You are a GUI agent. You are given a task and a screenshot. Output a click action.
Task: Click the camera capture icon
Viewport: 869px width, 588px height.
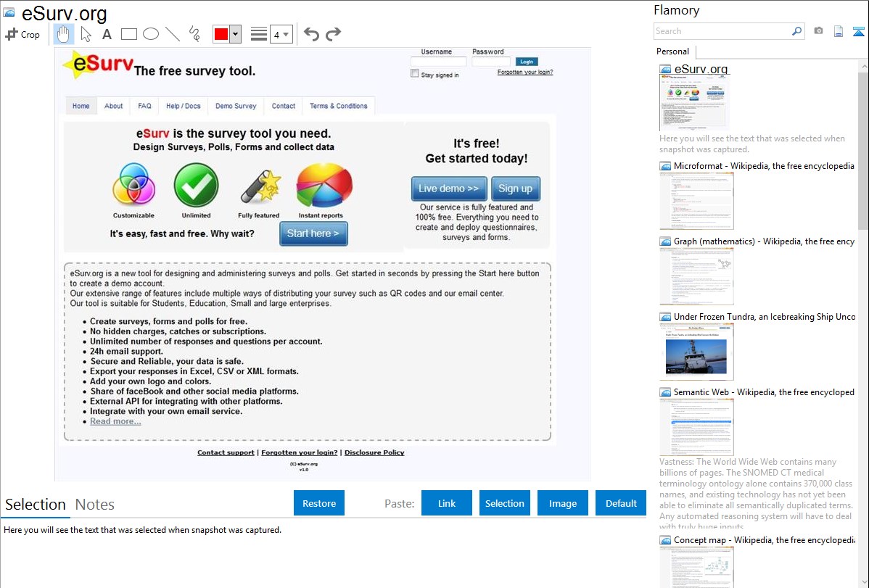(x=818, y=31)
